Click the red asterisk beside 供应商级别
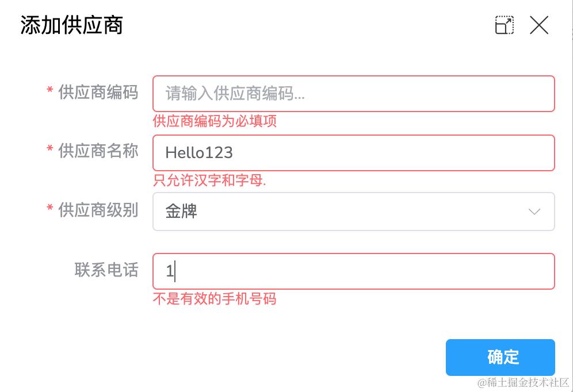Image resolution: width=573 pixels, height=392 pixels. [50, 210]
